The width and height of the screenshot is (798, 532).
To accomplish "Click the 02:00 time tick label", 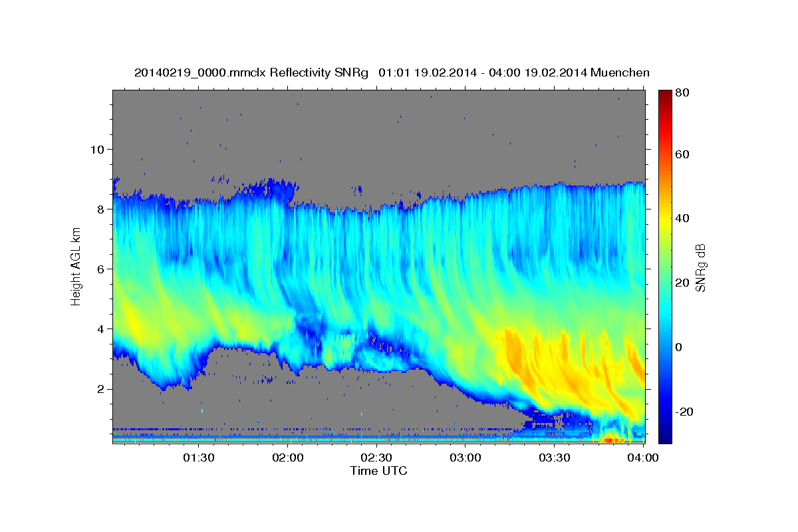I will tap(287, 458).
